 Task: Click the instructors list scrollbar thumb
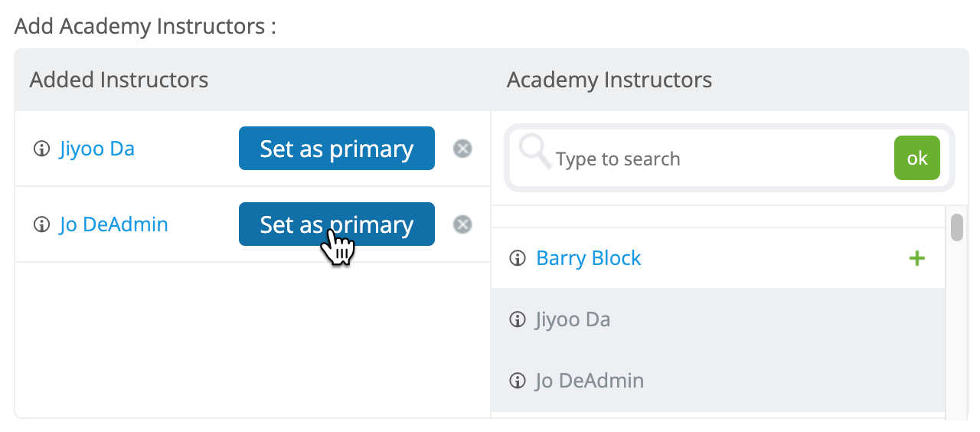pos(957,227)
